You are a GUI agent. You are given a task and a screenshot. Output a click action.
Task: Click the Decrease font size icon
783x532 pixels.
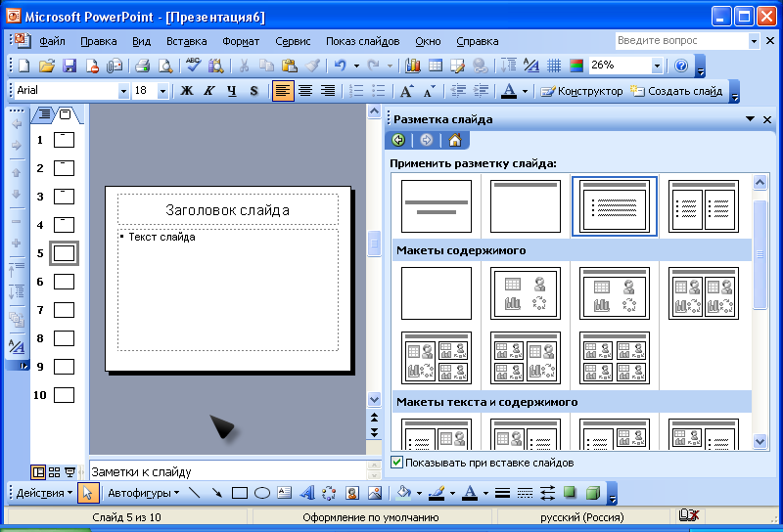(429, 91)
